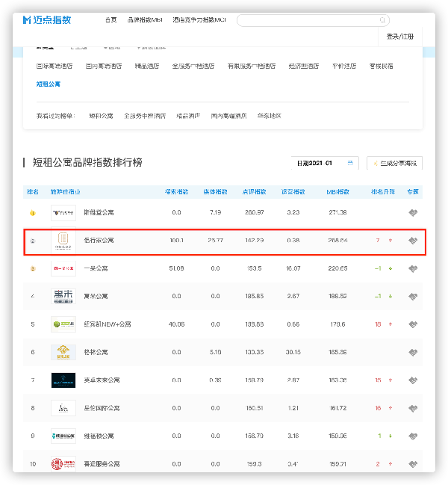Screen dimensions: 448x485
Task: Select the 短租公寓 category tab
Action: pyautogui.click(x=49, y=84)
